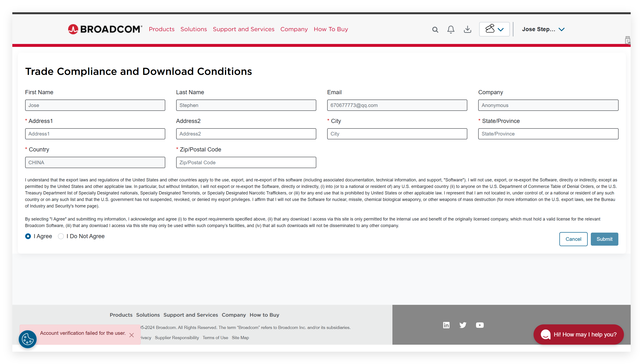Open Broadcom's YouTube icon

(479, 325)
